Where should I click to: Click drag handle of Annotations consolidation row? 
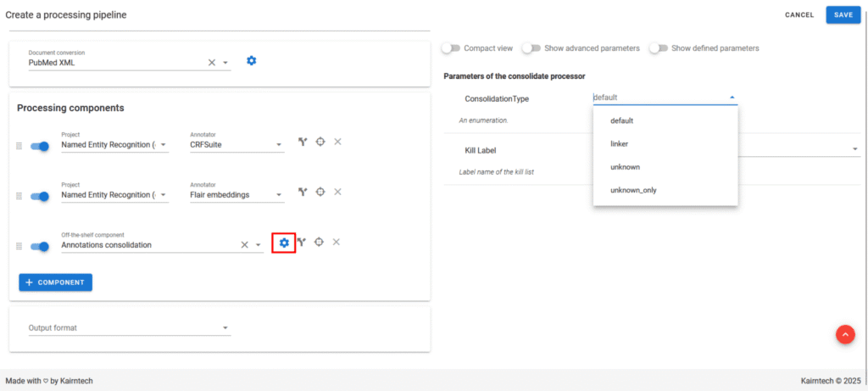[19, 247]
